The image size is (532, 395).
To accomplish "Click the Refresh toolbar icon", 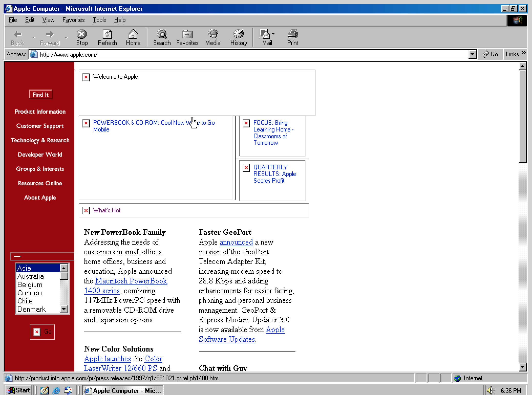I will (107, 34).
